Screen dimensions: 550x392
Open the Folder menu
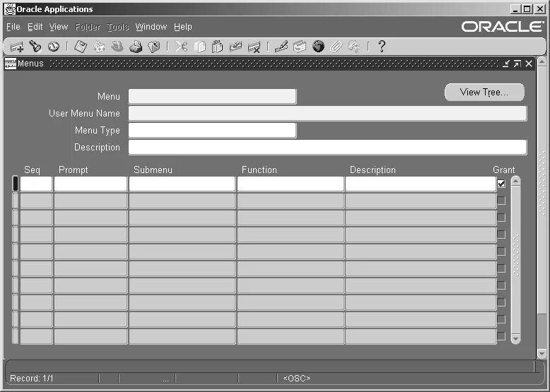(x=88, y=27)
